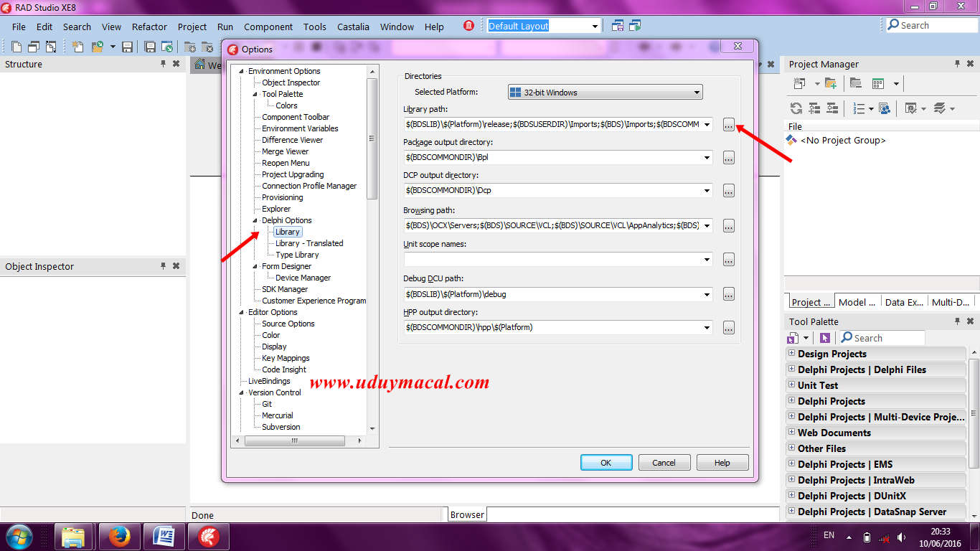Screen dimensions: 980x551
Task: Click OK in the Options dialog
Action: [x=606, y=463]
